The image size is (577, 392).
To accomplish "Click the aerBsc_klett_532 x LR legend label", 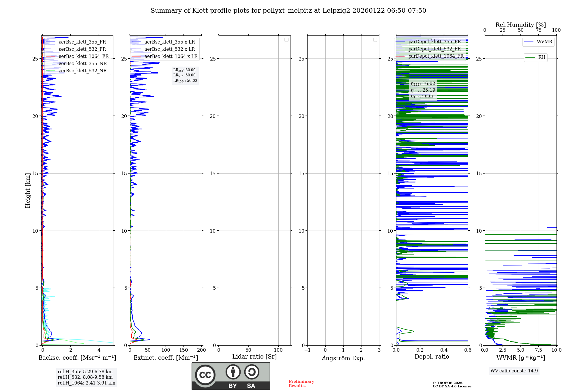I will [x=169, y=49].
